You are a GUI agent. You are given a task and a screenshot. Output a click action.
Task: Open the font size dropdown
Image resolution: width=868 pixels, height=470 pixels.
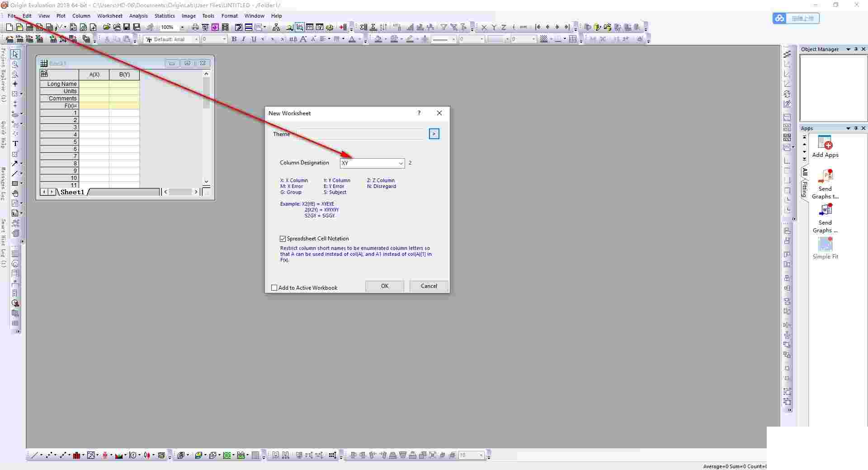[x=224, y=39]
